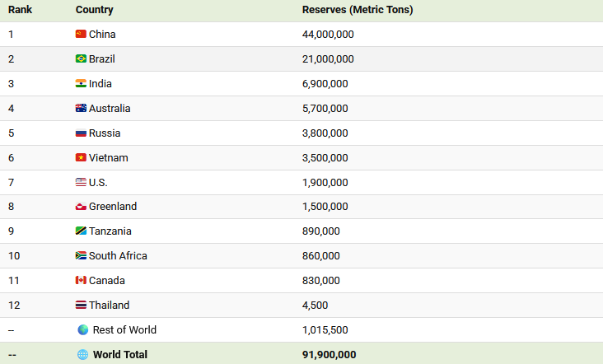
Task: Select the Vietnam flag icon
Action: [x=81, y=158]
